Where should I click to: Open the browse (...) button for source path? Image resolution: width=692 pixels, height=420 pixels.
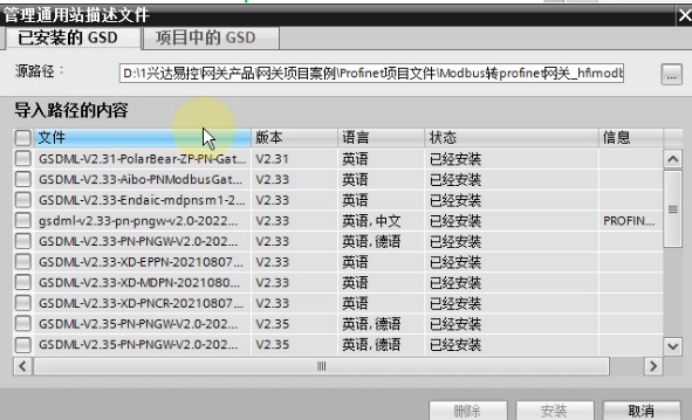tap(671, 74)
